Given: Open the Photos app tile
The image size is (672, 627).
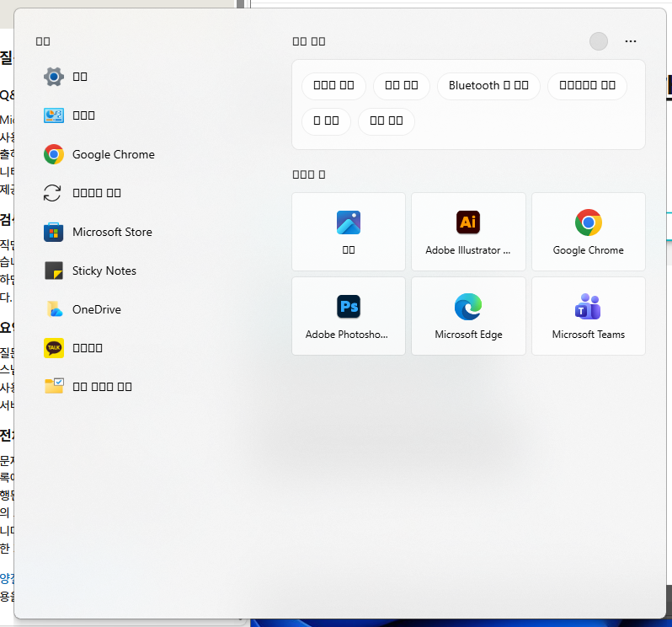Looking at the screenshot, I should 349,232.
